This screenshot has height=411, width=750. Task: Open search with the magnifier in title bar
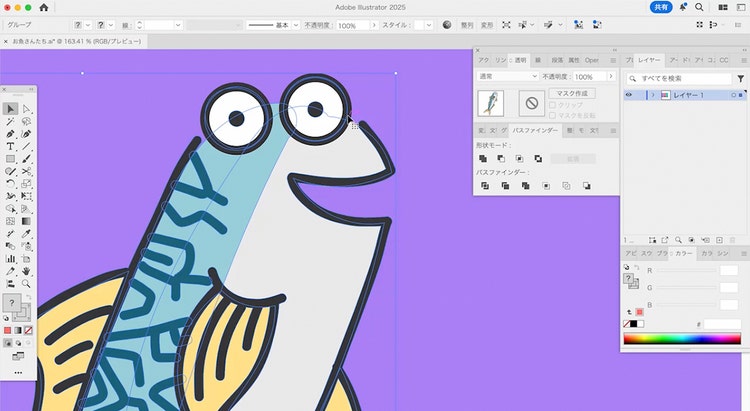click(x=699, y=7)
